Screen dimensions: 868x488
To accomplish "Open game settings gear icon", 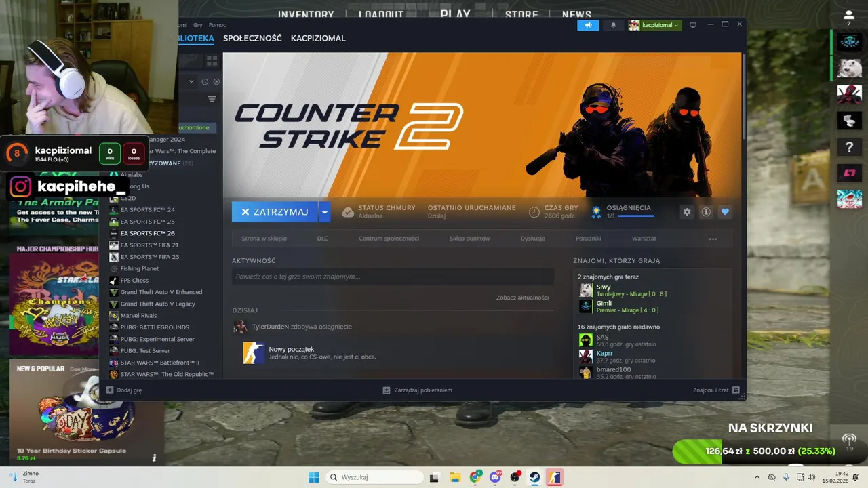I will [x=687, y=212].
